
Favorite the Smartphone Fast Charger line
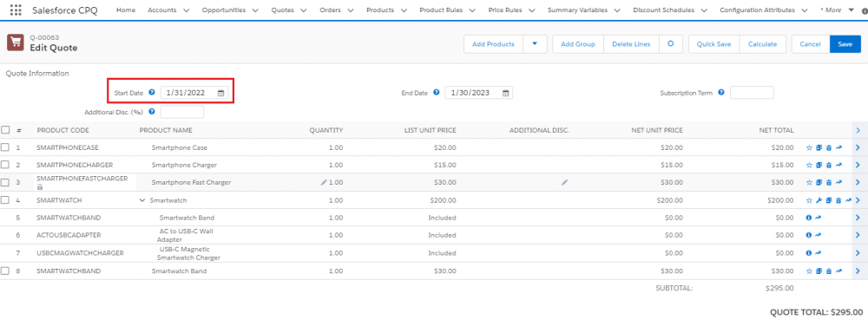coord(809,182)
